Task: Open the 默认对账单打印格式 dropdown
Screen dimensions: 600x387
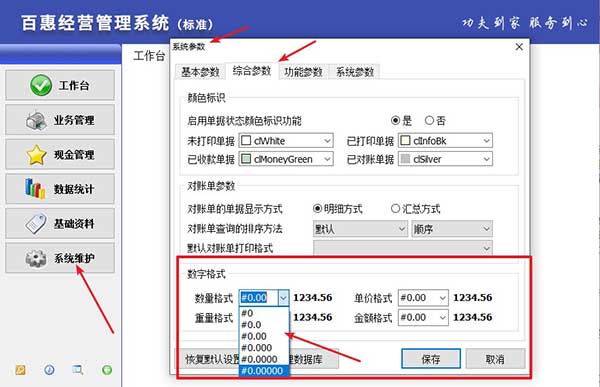Action: 403,248
